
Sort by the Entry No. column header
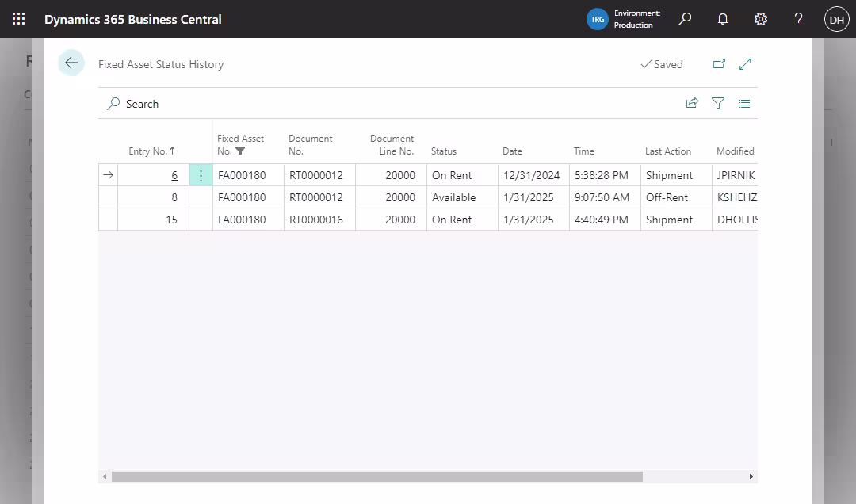pyautogui.click(x=151, y=151)
